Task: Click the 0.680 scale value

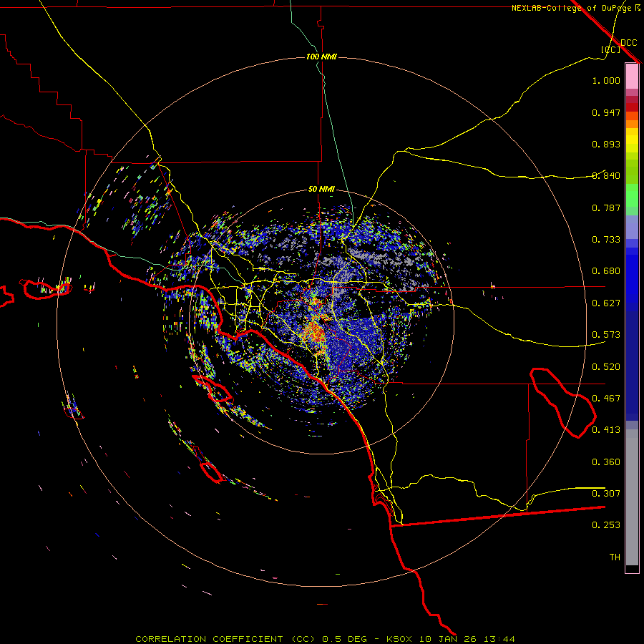Action: [606, 271]
